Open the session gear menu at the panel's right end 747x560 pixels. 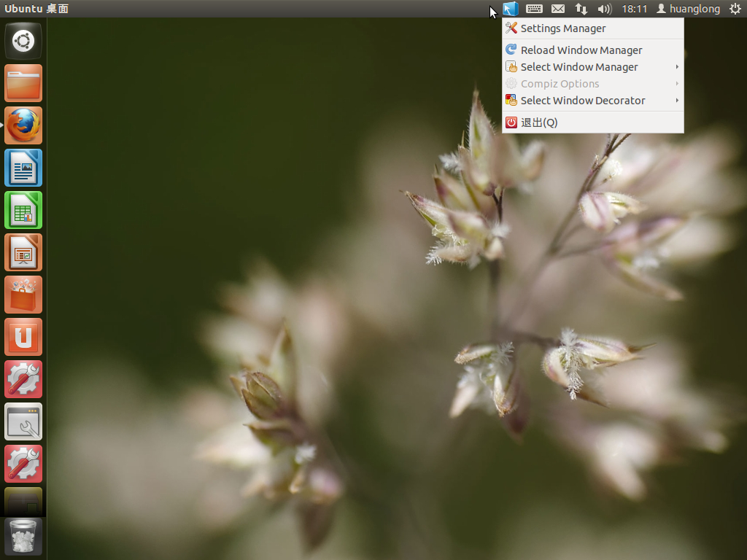click(x=735, y=9)
